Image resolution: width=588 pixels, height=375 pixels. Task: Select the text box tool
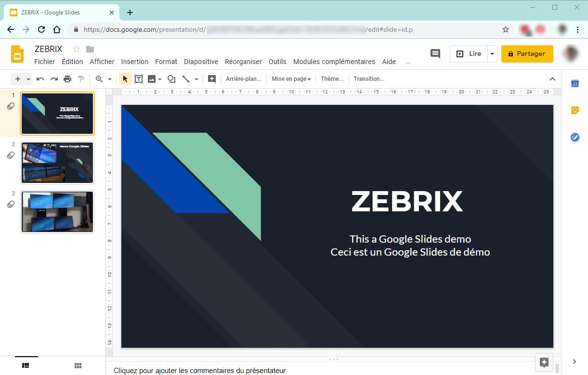pos(139,79)
